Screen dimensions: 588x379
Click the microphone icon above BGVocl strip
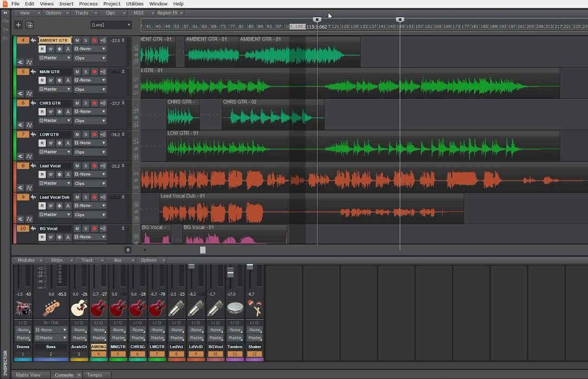point(215,309)
